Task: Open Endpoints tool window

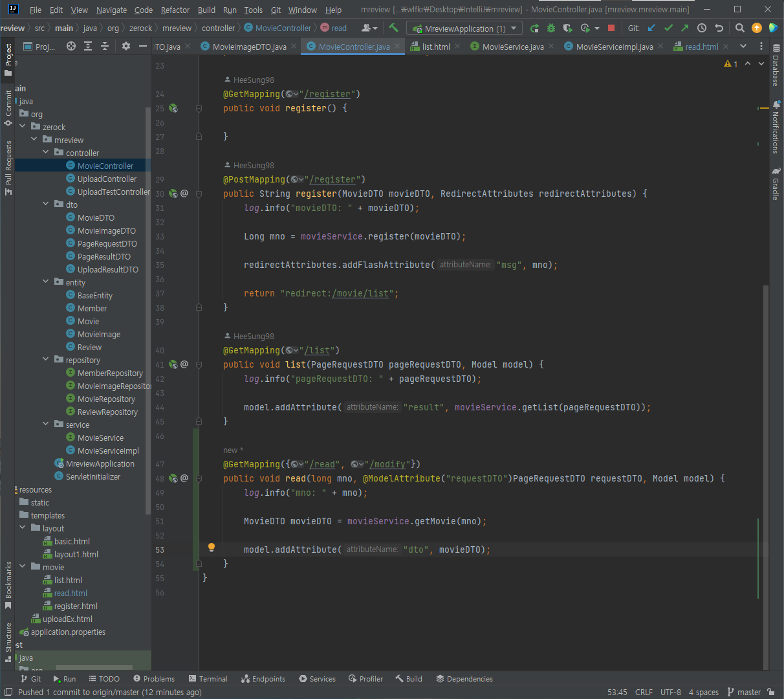Action: click(263, 679)
